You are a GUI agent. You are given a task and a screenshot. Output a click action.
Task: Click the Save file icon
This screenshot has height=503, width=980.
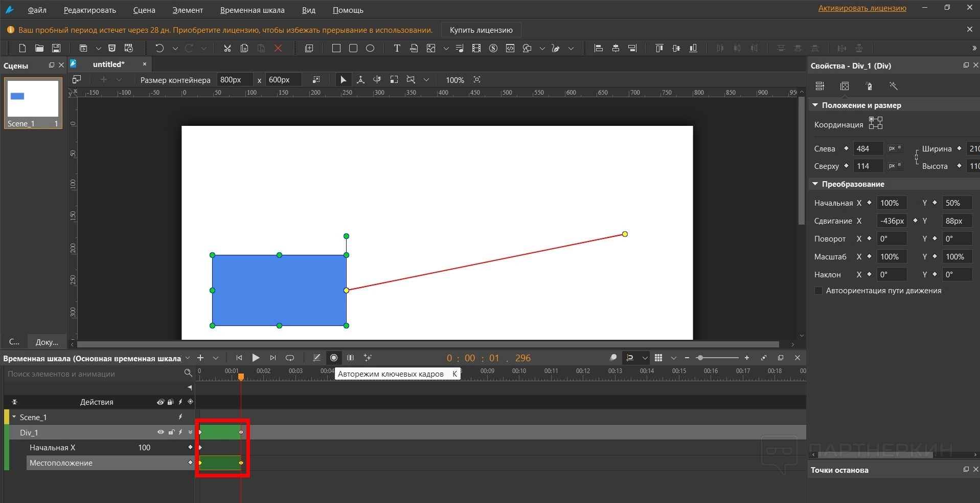click(56, 48)
